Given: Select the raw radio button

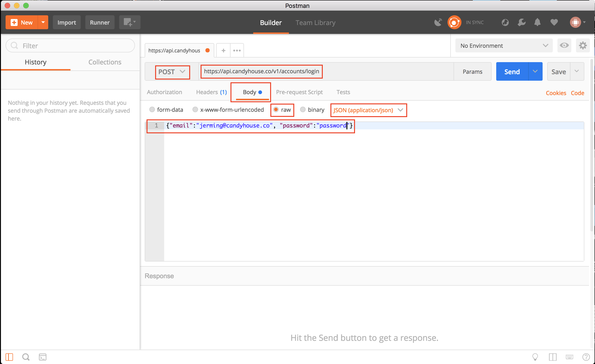Looking at the screenshot, I should tap(276, 110).
